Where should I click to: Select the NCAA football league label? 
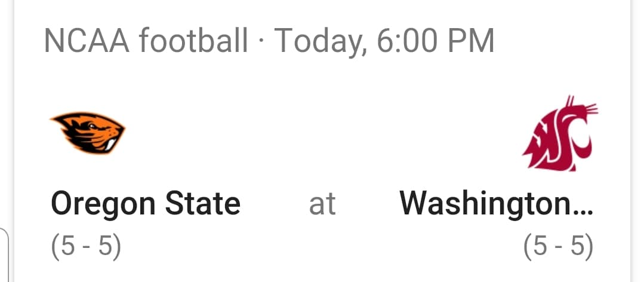[x=146, y=41]
